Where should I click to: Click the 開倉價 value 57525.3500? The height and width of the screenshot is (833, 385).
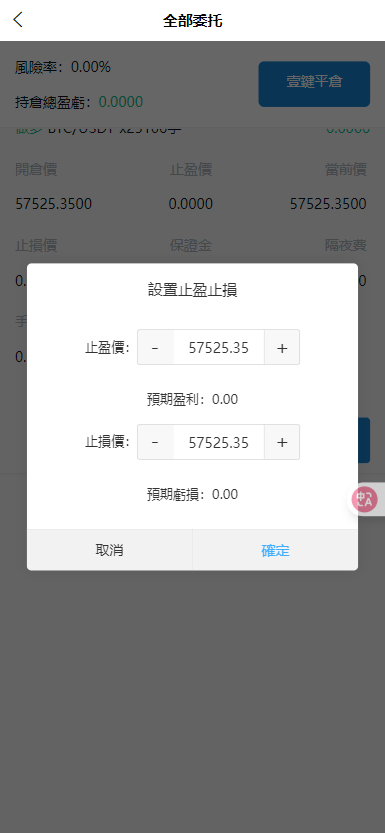pyautogui.click(x=54, y=203)
